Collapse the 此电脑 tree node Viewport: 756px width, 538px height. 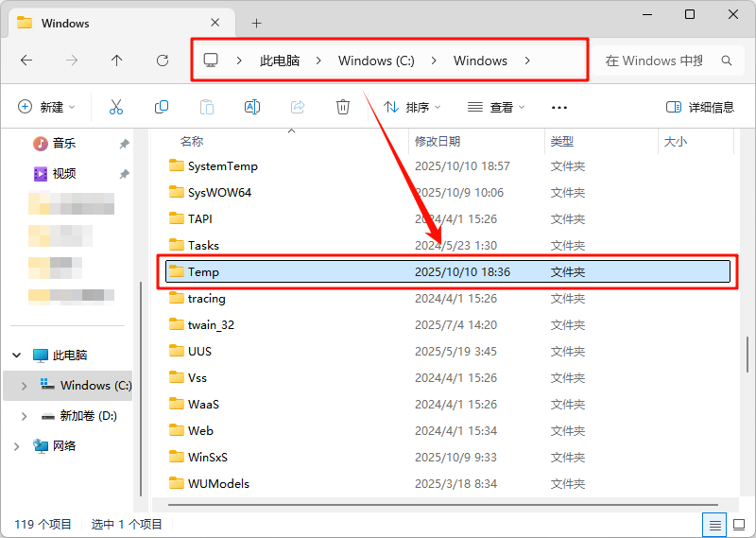pos(16,356)
